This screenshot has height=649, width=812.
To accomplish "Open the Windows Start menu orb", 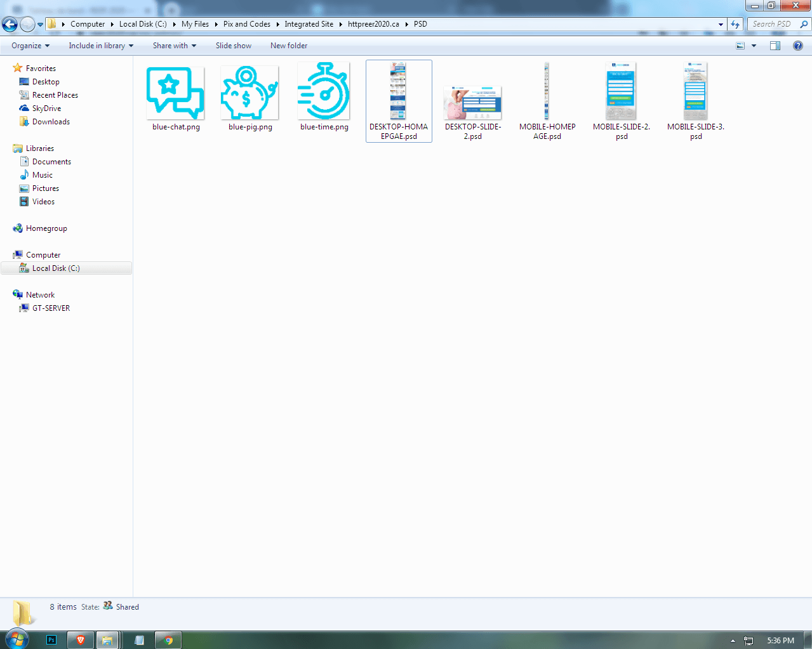I will point(16,639).
